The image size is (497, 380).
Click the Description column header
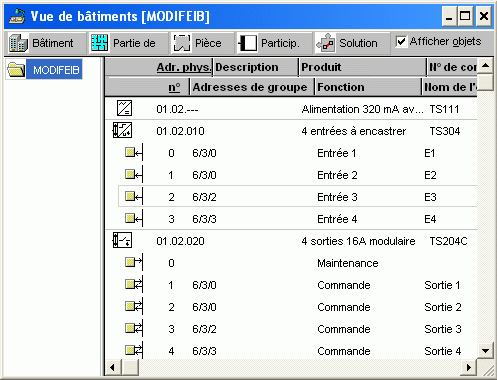(x=256, y=67)
